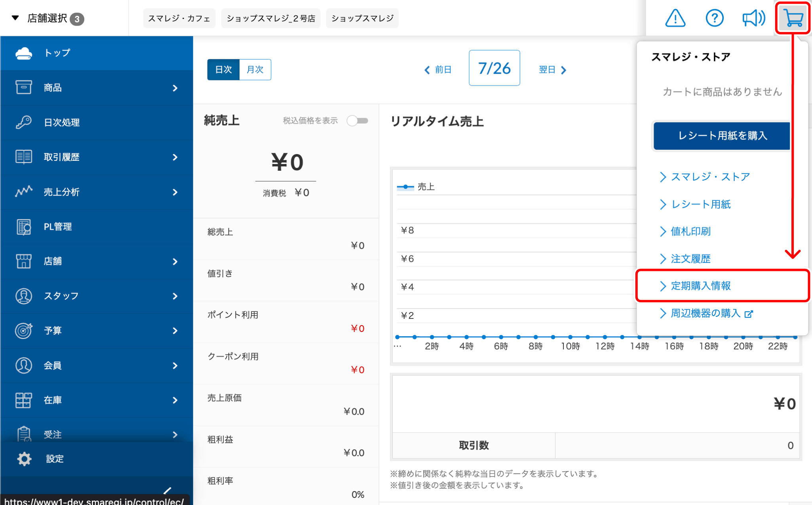Click the 日次処理 key icon

pos(23,122)
